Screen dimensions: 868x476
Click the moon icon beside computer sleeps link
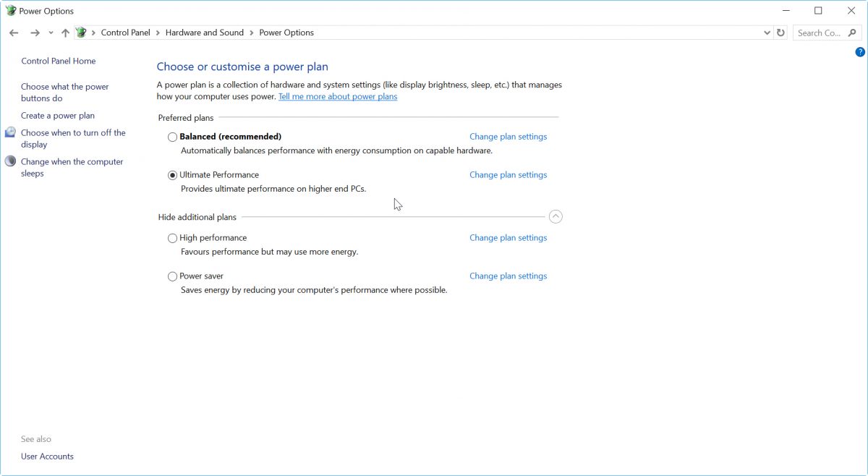(10, 161)
